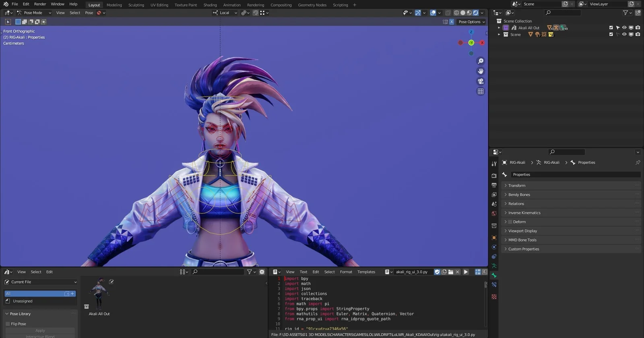
Task: Switch to the Shading workspace tab
Action: 210,5
